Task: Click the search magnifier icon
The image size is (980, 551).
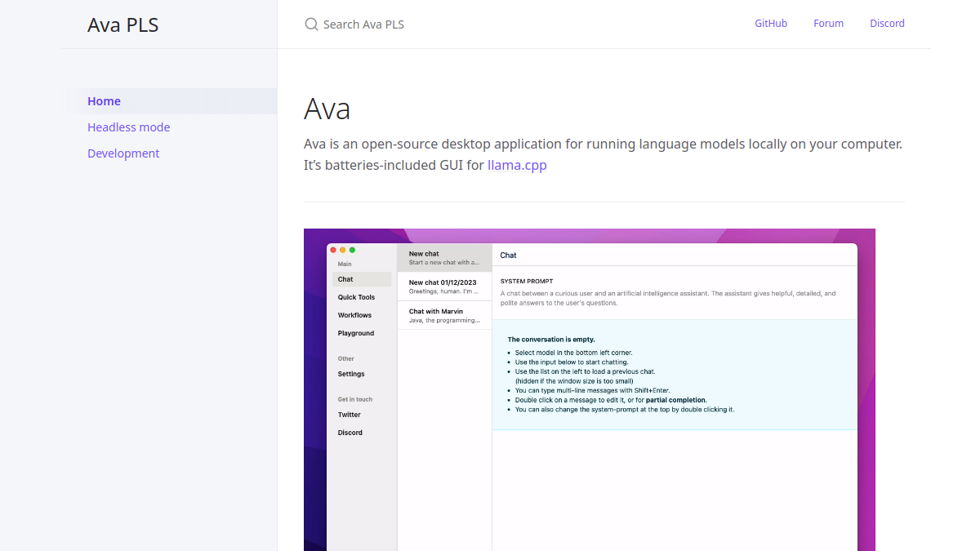Action: [311, 24]
